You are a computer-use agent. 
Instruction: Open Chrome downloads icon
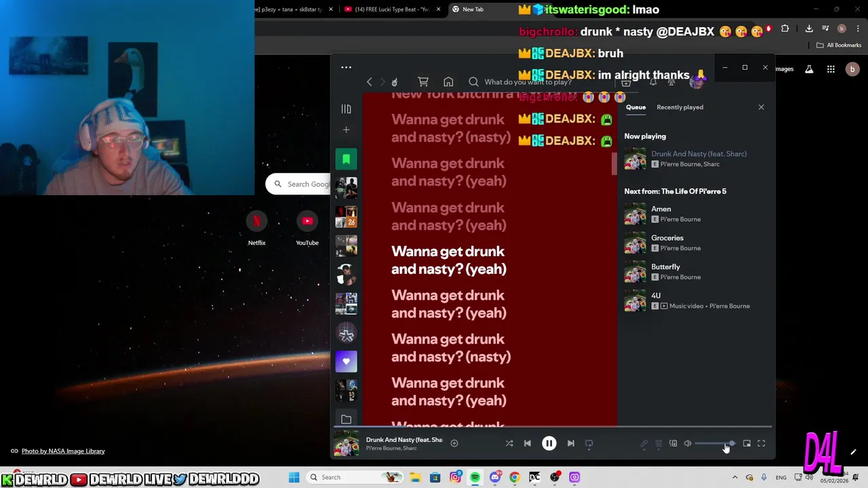pyautogui.click(x=809, y=28)
